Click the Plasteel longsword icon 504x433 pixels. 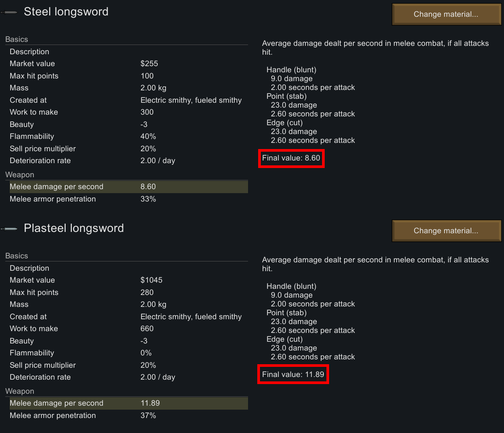[9, 228]
